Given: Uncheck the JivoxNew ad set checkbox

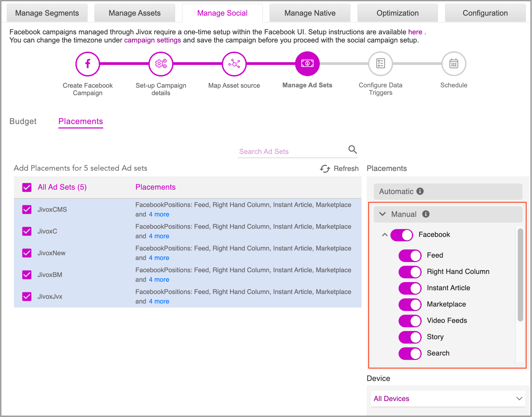Looking at the screenshot, I should pyautogui.click(x=27, y=253).
